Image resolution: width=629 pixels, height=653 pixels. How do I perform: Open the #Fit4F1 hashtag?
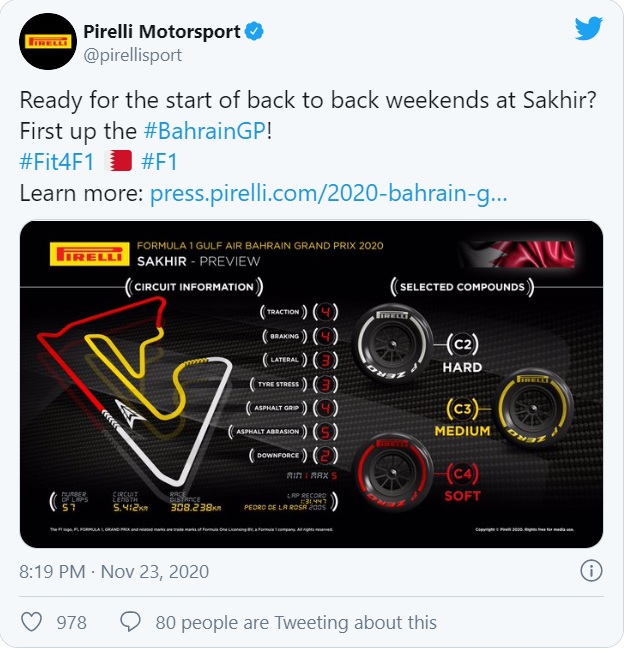[57, 162]
